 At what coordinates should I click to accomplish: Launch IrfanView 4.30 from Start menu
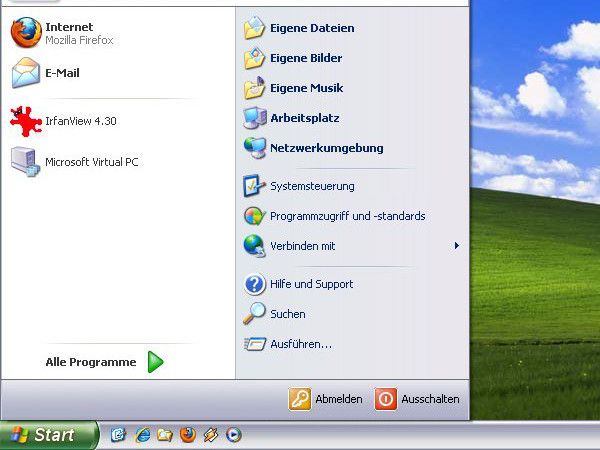[118, 121]
